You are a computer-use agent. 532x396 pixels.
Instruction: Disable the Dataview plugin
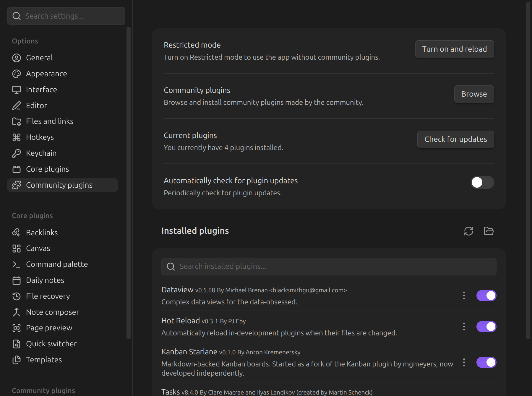[x=486, y=296]
